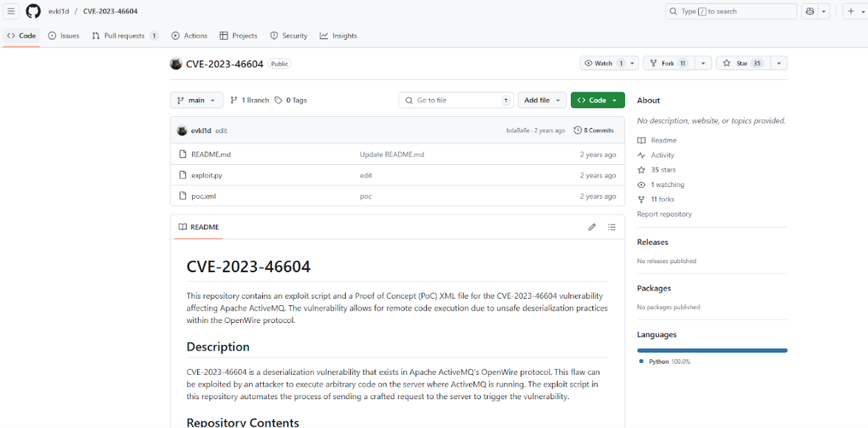
Task: Click the GitHub logo
Action: tap(33, 11)
